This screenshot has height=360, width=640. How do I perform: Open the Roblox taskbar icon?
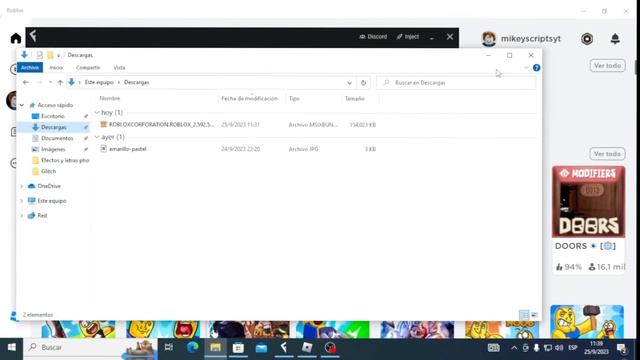click(307, 347)
